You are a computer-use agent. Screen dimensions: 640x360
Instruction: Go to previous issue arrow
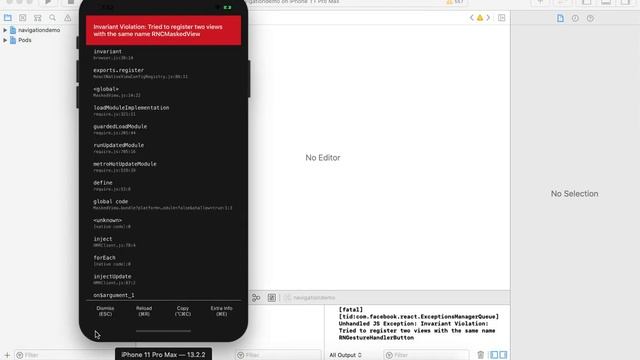472,18
